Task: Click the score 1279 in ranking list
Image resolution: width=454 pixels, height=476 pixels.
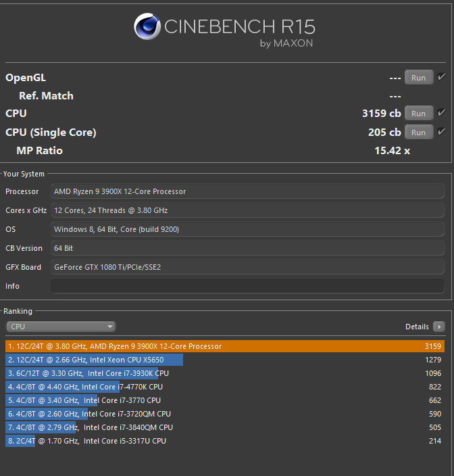Action: pyautogui.click(x=433, y=360)
